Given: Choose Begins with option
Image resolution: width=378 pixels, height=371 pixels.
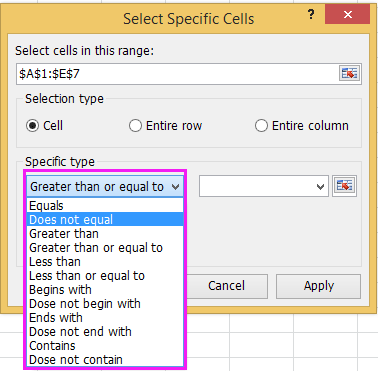Looking at the screenshot, I should pyautogui.click(x=105, y=290).
